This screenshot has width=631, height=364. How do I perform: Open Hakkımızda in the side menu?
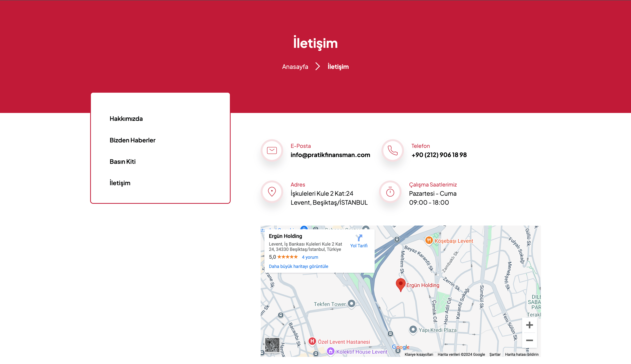tap(126, 119)
